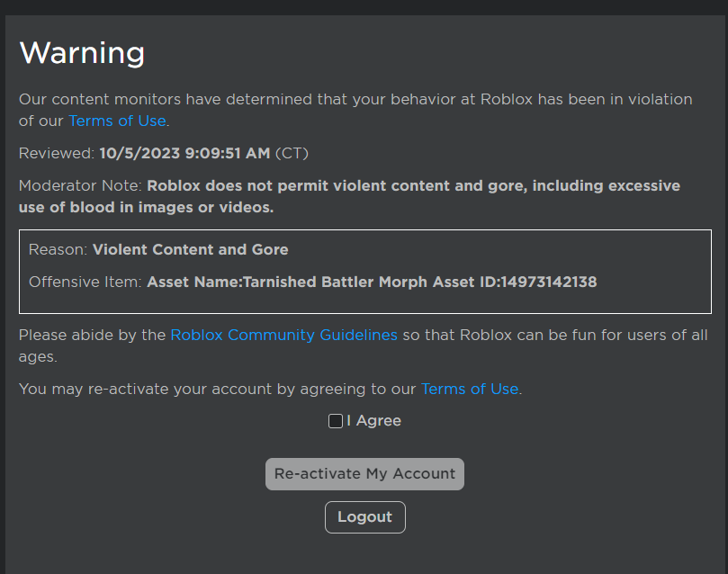Viewport: 728px width, 574px height.
Task: Click the 'Violent Content and Gore' reason text
Action: [190, 249]
